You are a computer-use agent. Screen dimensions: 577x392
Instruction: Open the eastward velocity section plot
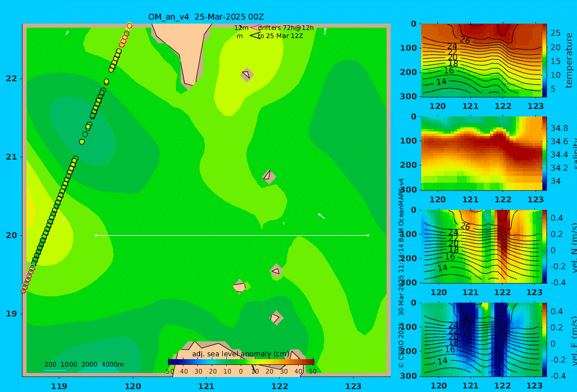pos(481,340)
